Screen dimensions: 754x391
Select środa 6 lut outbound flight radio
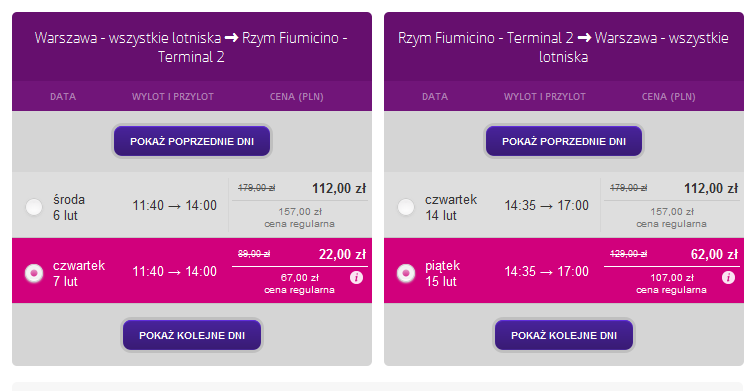coord(34,207)
